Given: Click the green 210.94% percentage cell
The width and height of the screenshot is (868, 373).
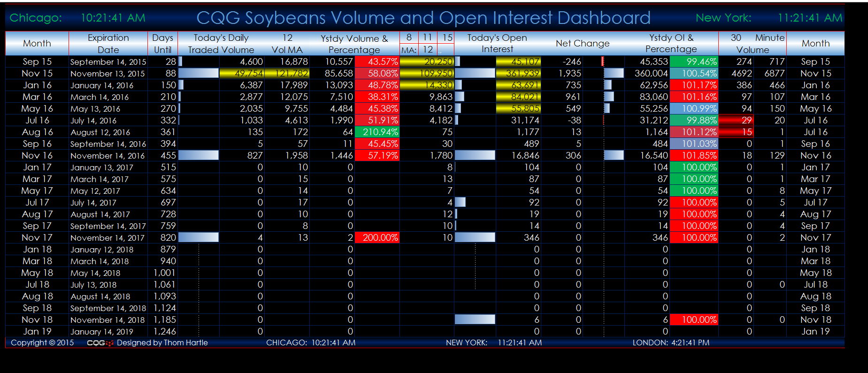Looking at the screenshot, I should tap(377, 132).
